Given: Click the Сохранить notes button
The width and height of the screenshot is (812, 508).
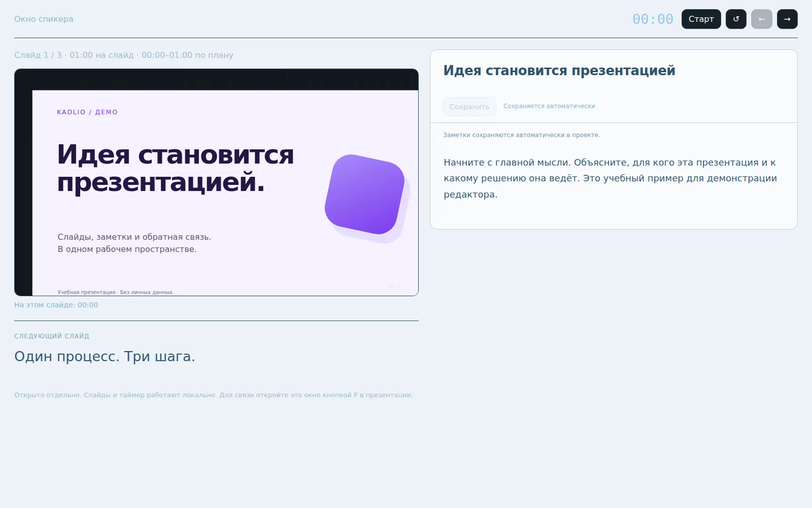Looking at the screenshot, I should pos(469,107).
